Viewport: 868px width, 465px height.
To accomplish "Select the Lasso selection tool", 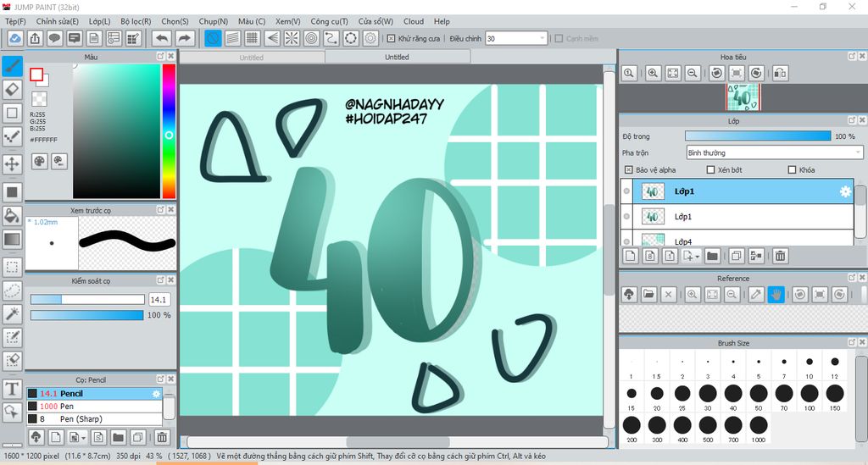I will tap(12, 291).
